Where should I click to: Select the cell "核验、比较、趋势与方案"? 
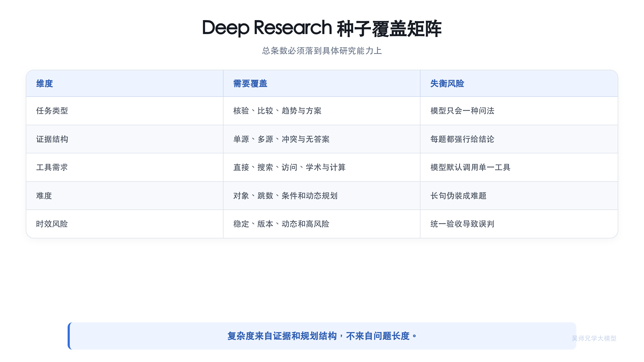pos(322,111)
